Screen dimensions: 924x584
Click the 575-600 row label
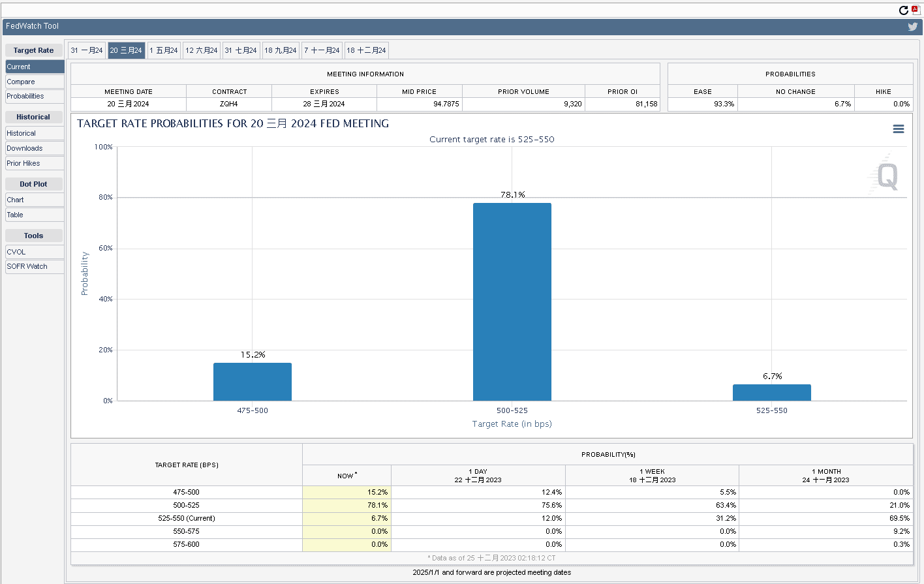187,544
